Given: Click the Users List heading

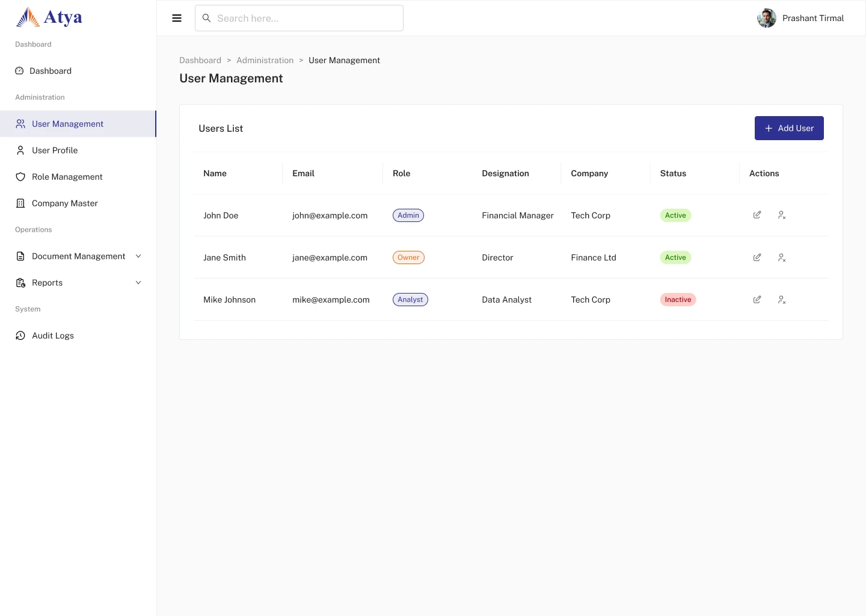Looking at the screenshot, I should tap(221, 128).
